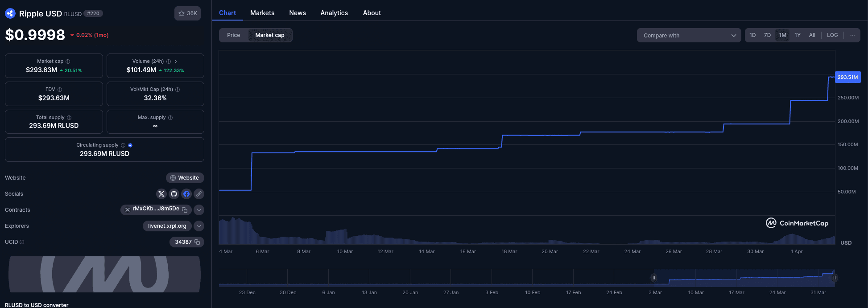Open the News tab
Image resolution: width=868 pixels, height=308 pixels.
click(298, 13)
